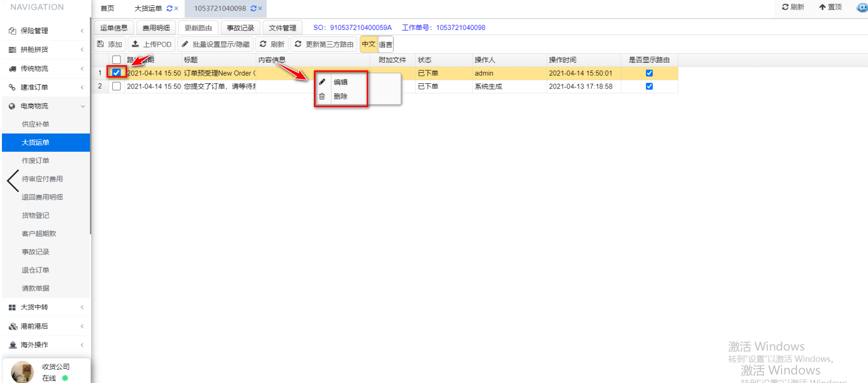Screen dimensions: 868x383
Task: Click the 置顶 arrow icon at top right
Action: point(822,7)
